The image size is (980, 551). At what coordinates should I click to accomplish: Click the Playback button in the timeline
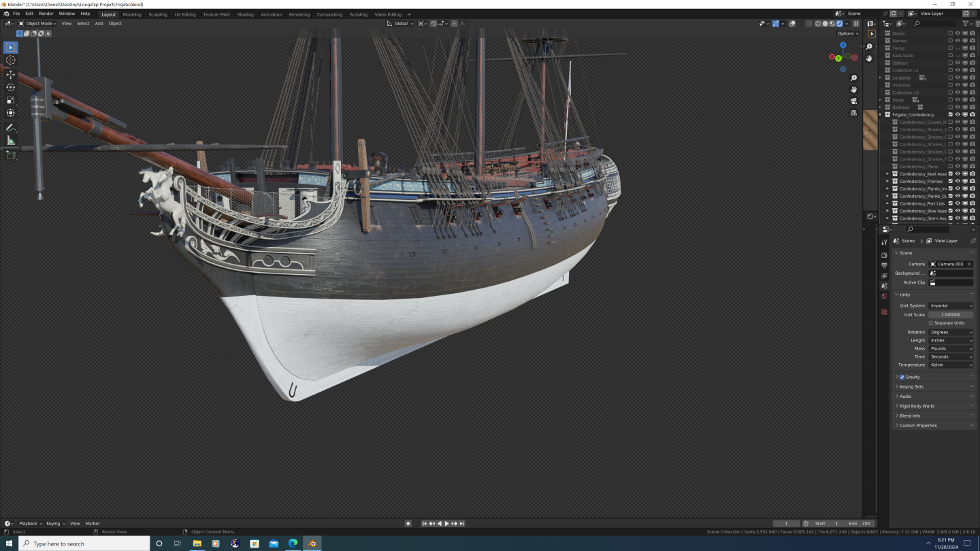[x=30, y=523]
